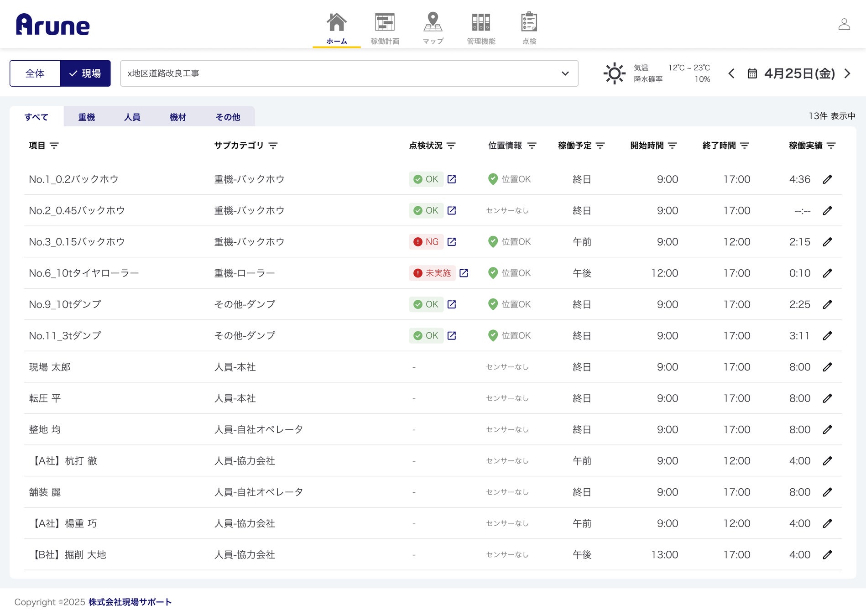This screenshot has width=866, height=616.
Task: Open the 項目 column filter menu
Action: click(x=54, y=146)
